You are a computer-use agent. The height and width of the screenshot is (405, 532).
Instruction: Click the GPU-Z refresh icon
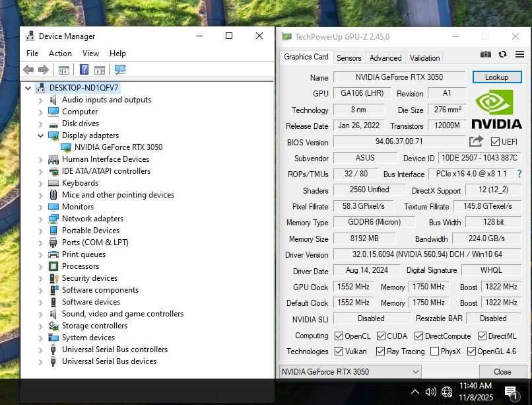502,54
